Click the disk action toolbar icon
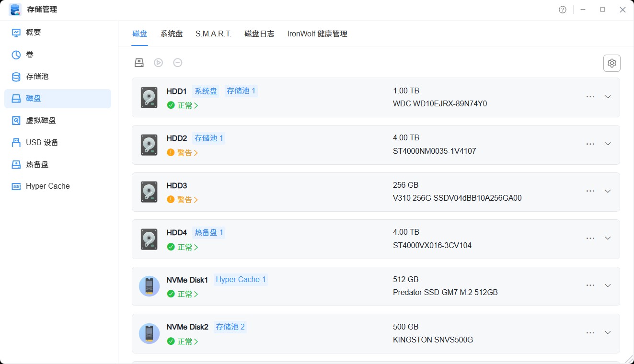This screenshot has height=364, width=634. point(139,62)
